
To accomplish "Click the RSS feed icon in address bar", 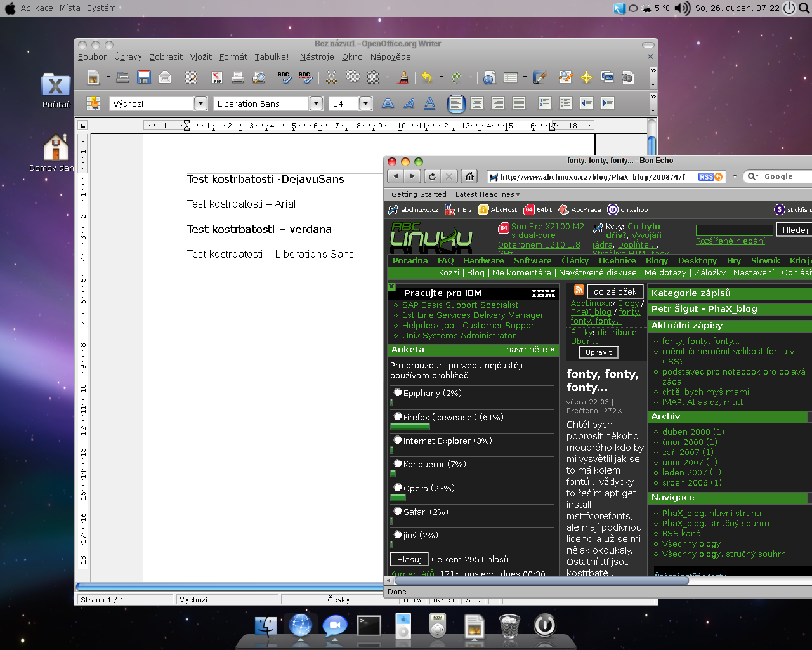I will pyautogui.click(x=710, y=177).
